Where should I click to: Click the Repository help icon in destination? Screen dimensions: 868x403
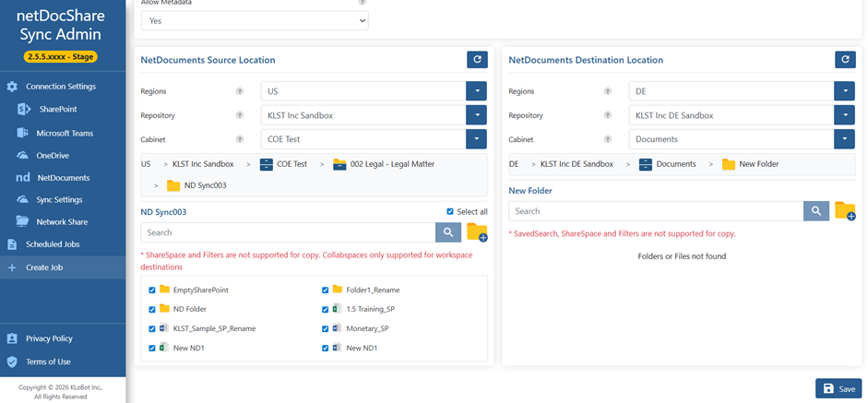click(x=608, y=115)
